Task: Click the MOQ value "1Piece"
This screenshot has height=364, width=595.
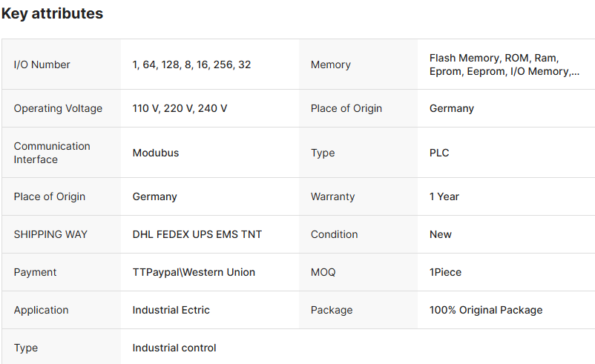Action: [445, 272]
